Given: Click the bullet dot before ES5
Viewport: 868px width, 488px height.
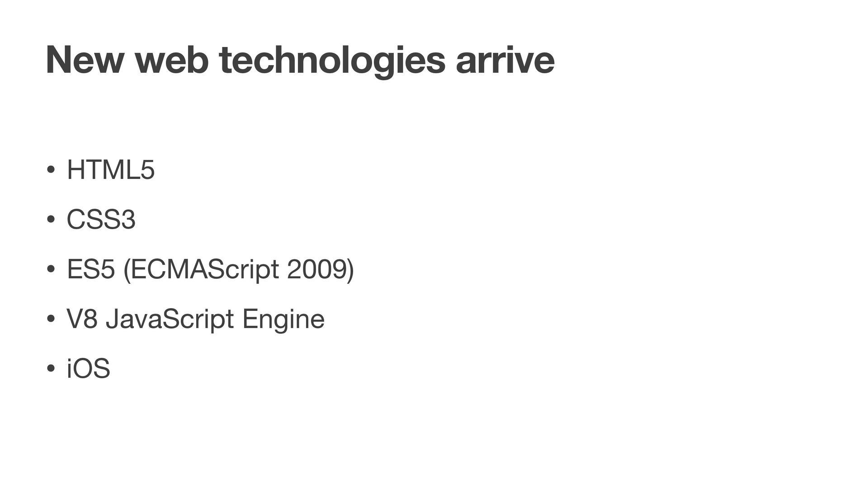Looking at the screenshot, I should [51, 270].
